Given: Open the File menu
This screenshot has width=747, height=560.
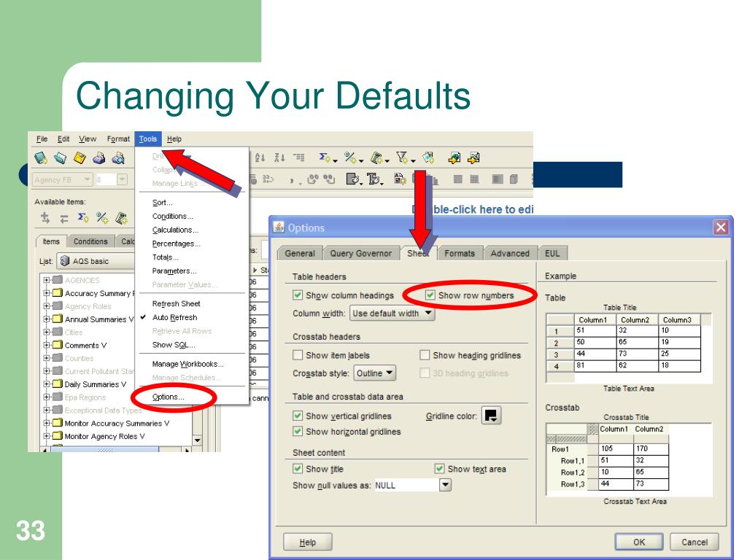Looking at the screenshot, I should (42, 139).
